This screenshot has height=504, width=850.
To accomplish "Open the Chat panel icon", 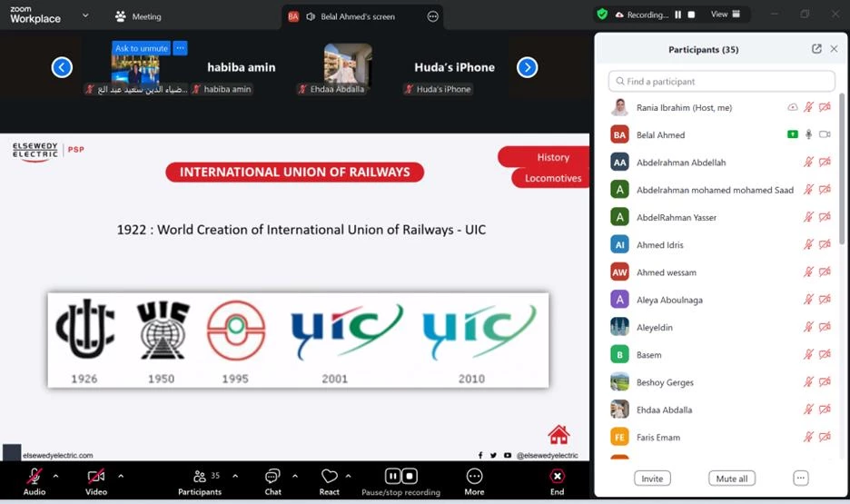I will pos(272,477).
